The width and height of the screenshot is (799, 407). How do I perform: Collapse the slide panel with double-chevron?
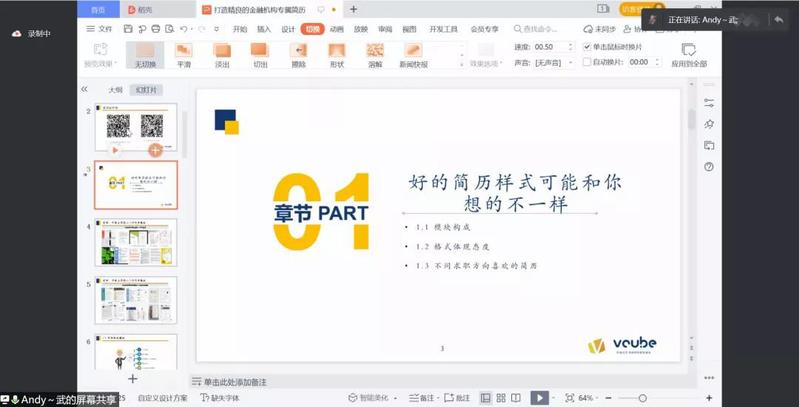tap(85, 89)
